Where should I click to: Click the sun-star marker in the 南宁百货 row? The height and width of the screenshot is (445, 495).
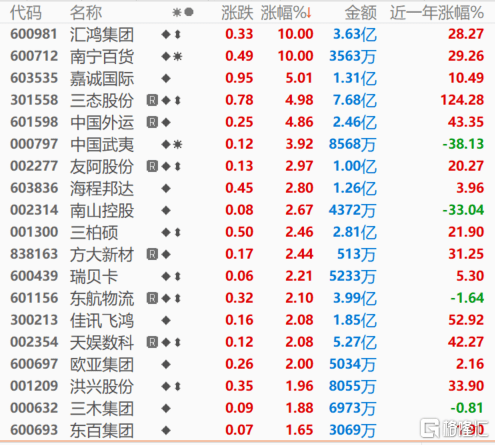click(178, 56)
